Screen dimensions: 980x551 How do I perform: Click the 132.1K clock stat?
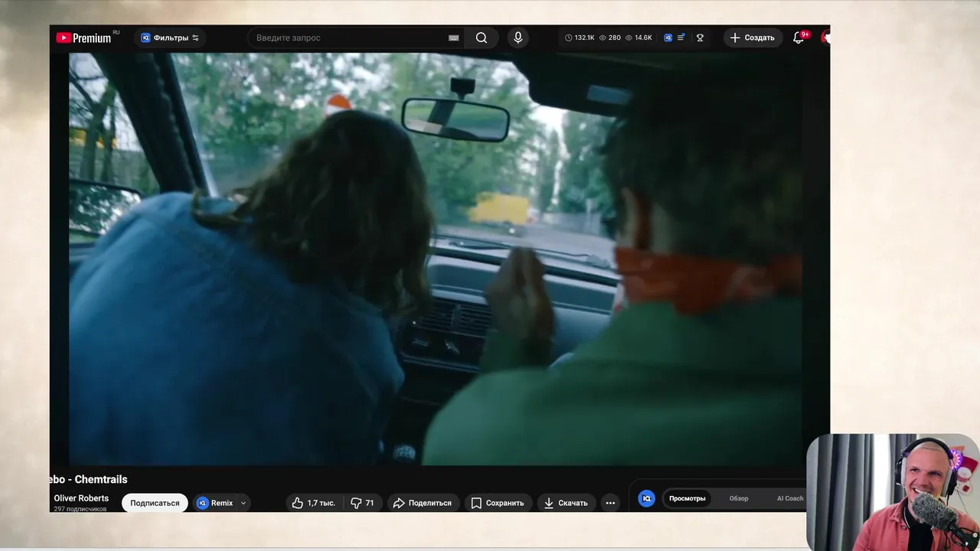pos(580,37)
